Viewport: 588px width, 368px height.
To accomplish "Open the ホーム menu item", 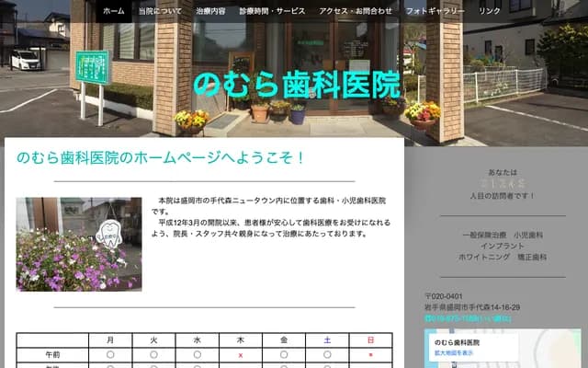I will pyautogui.click(x=114, y=11).
